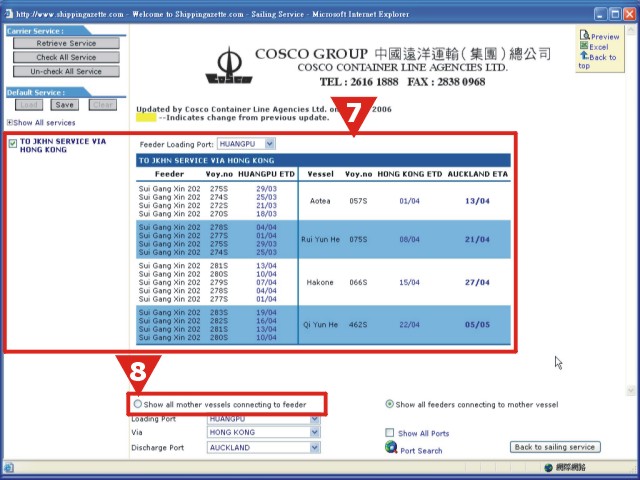This screenshot has height=480, width=640.
Task: Click vessel name Hakone
Action: [320, 282]
